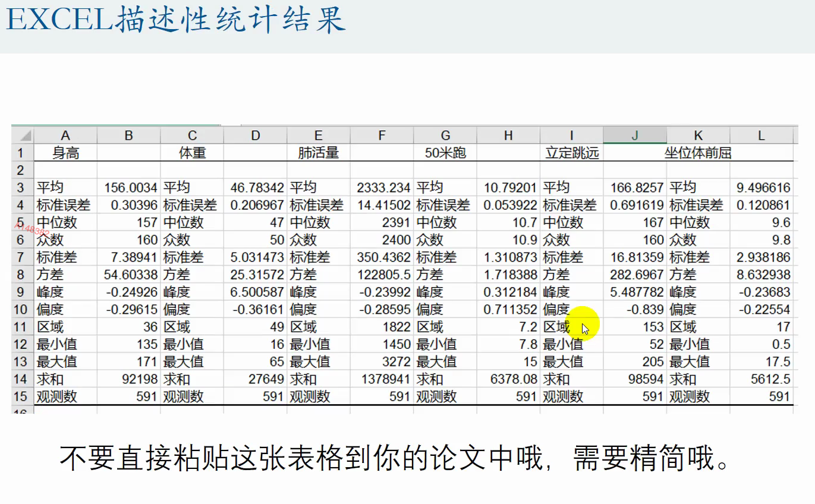The image size is (815, 504).
Task: Click the select-all corner of the spreadsheet
Action: (x=23, y=136)
